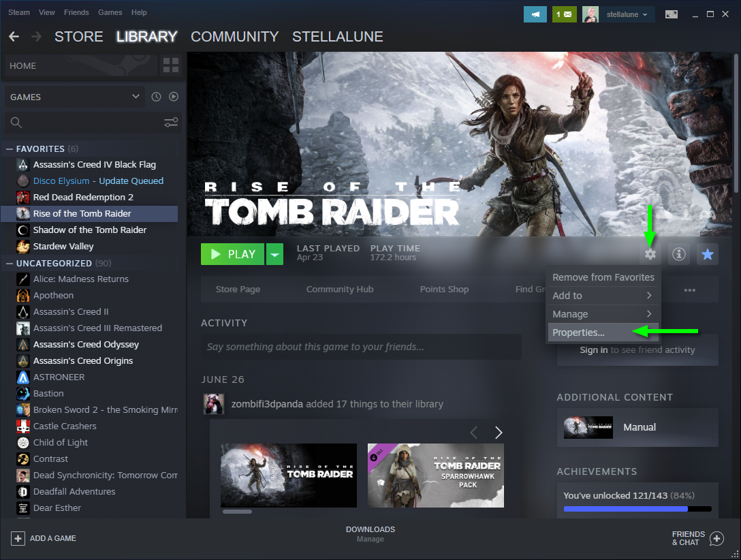
Task: Toggle the ready-to-play filter icon
Action: (174, 97)
